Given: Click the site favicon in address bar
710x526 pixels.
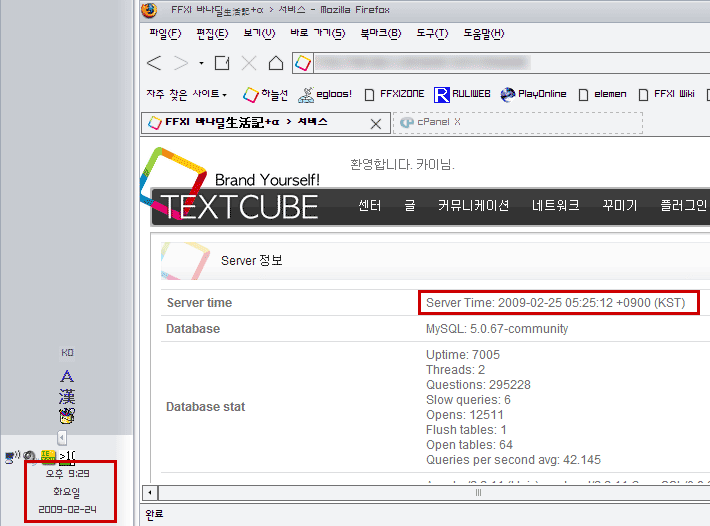Looking at the screenshot, I should point(303,63).
